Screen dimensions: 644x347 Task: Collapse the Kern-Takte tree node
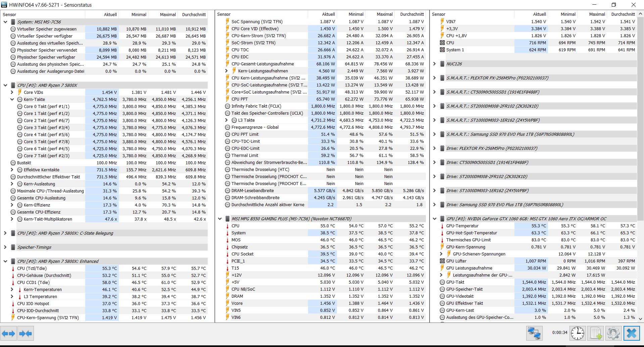[x=12, y=99]
